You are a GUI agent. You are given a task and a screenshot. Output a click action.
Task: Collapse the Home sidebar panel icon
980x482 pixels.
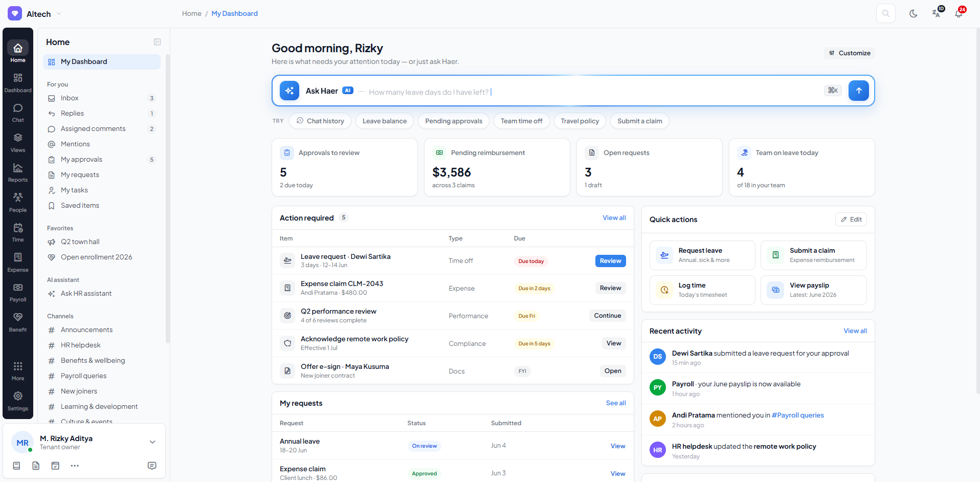(x=157, y=42)
